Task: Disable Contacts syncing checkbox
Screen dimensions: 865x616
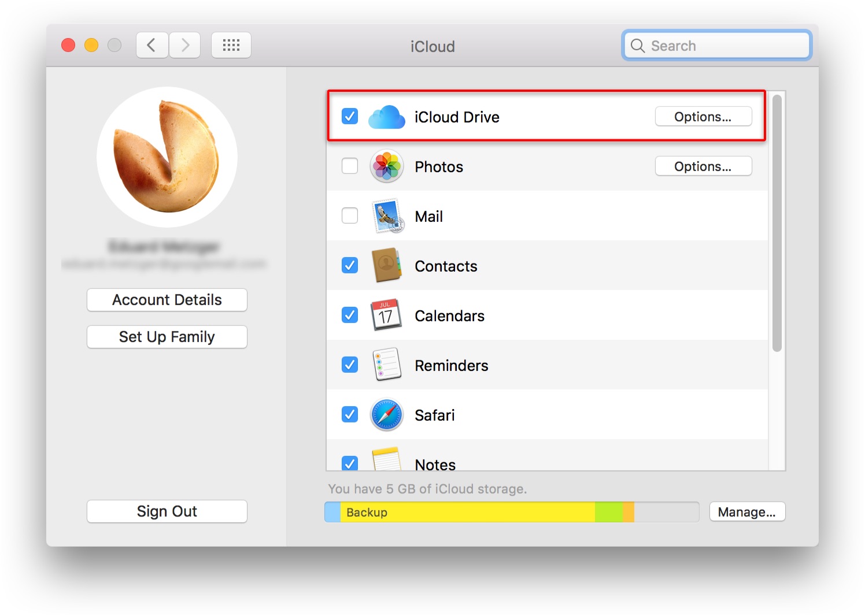Action: click(x=349, y=265)
